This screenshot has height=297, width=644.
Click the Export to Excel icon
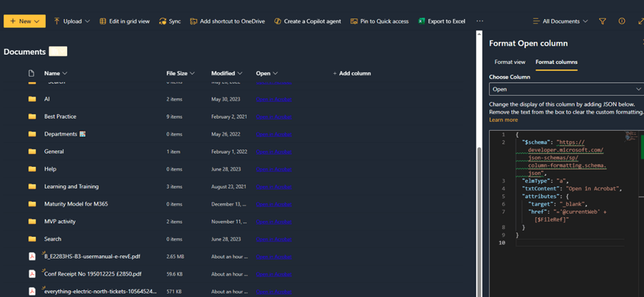coord(422,21)
